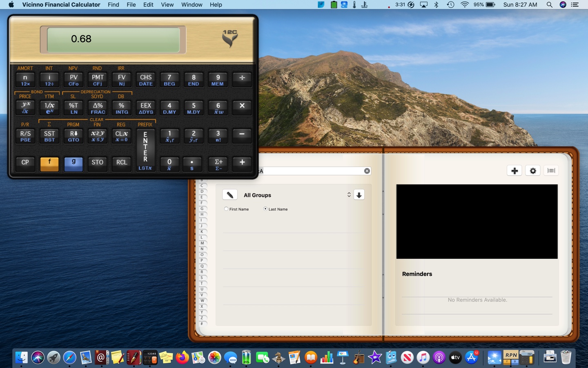The width and height of the screenshot is (588, 368).
Task: Jump to letter Z in index tabs
Action: point(202,318)
